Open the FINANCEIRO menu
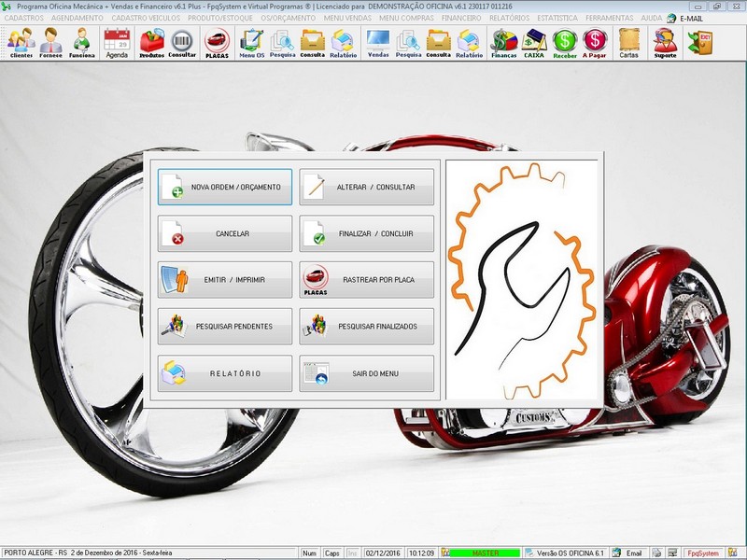 pyautogui.click(x=461, y=18)
